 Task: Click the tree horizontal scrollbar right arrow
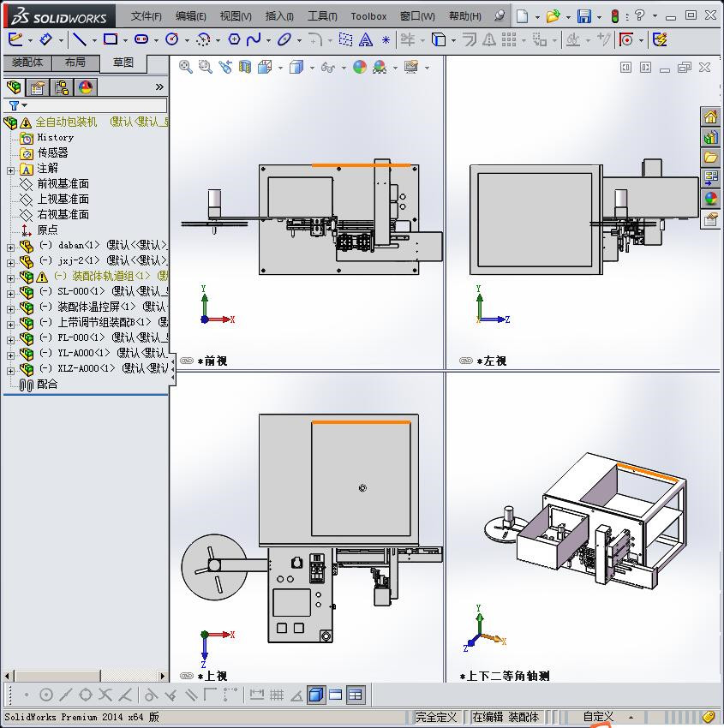[162, 676]
